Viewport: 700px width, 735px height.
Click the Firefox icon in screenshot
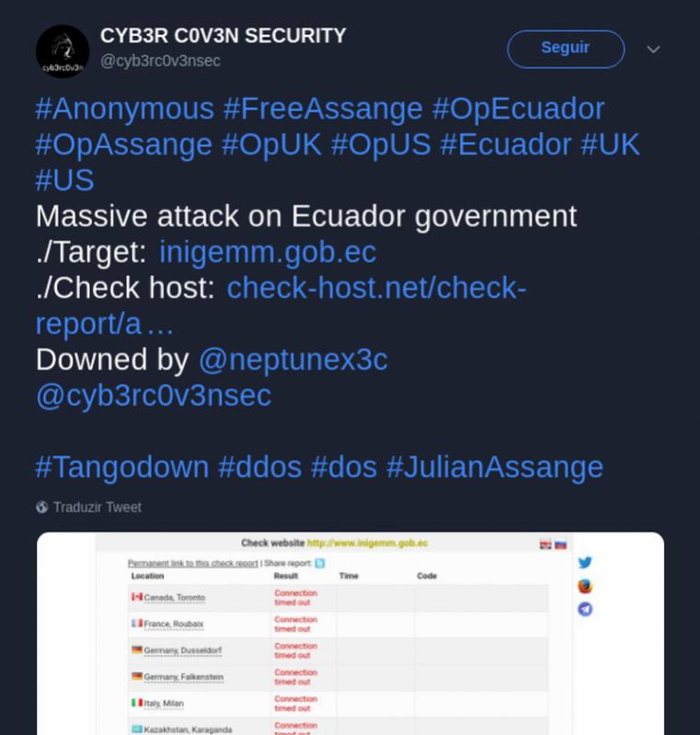(x=585, y=586)
